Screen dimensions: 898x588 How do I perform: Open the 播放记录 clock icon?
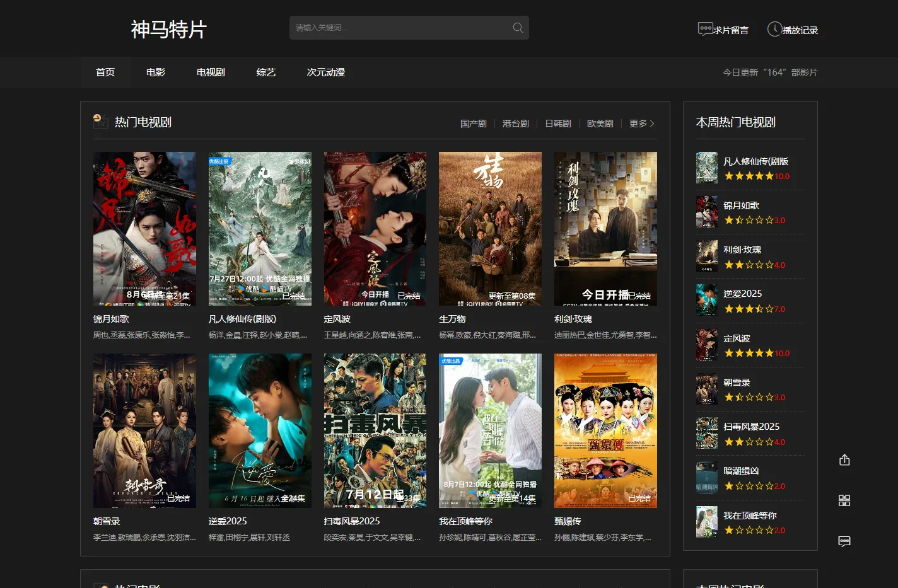pyautogui.click(x=774, y=29)
